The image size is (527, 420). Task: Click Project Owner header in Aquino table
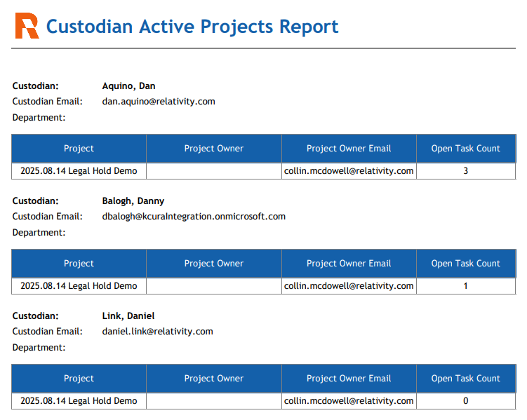pos(214,149)
